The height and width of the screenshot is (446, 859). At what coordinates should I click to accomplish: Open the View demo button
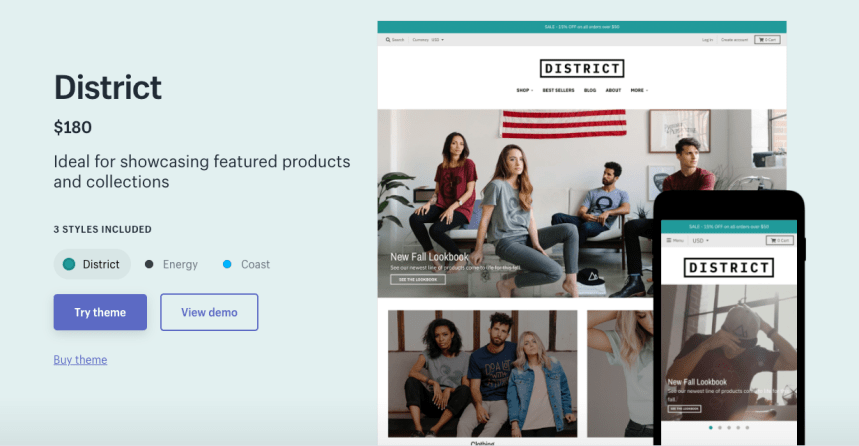(x=209, y=312)
